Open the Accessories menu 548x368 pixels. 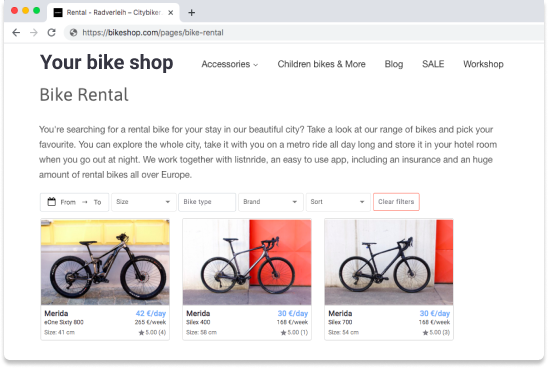pos(230,64)
